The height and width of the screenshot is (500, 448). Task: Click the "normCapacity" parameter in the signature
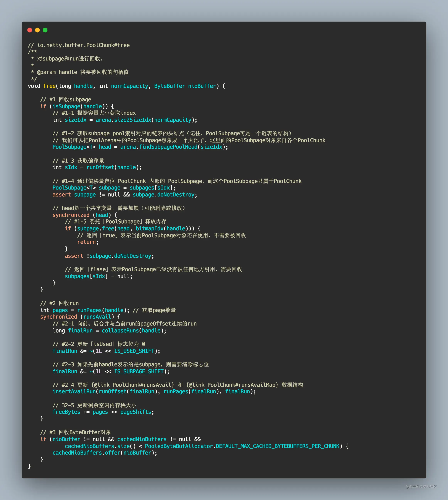pyautogui.click(x=130, y=86)
